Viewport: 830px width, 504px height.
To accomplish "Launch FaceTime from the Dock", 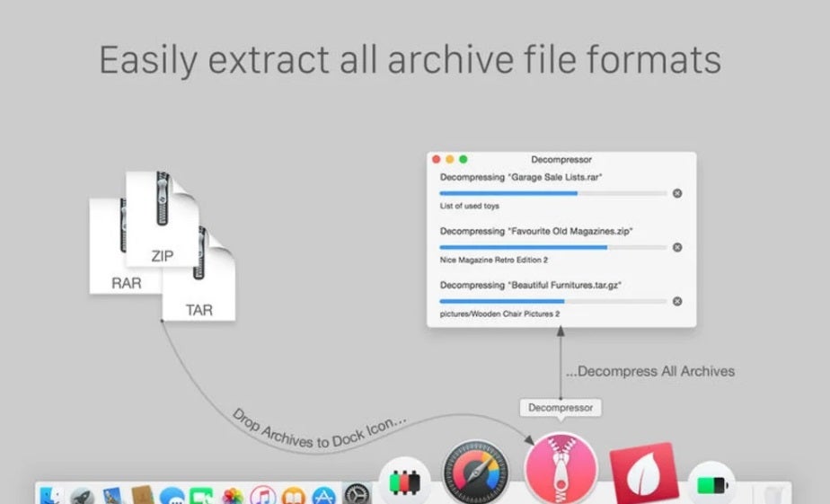I will click(x=201, y=496).
